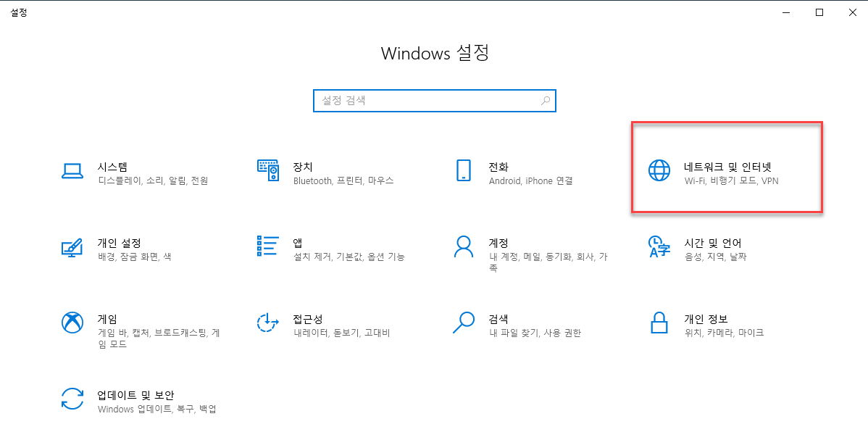Click the Network & Internet globe icon
This screenshot has width=868, height=432.
[x=659, y=170]
